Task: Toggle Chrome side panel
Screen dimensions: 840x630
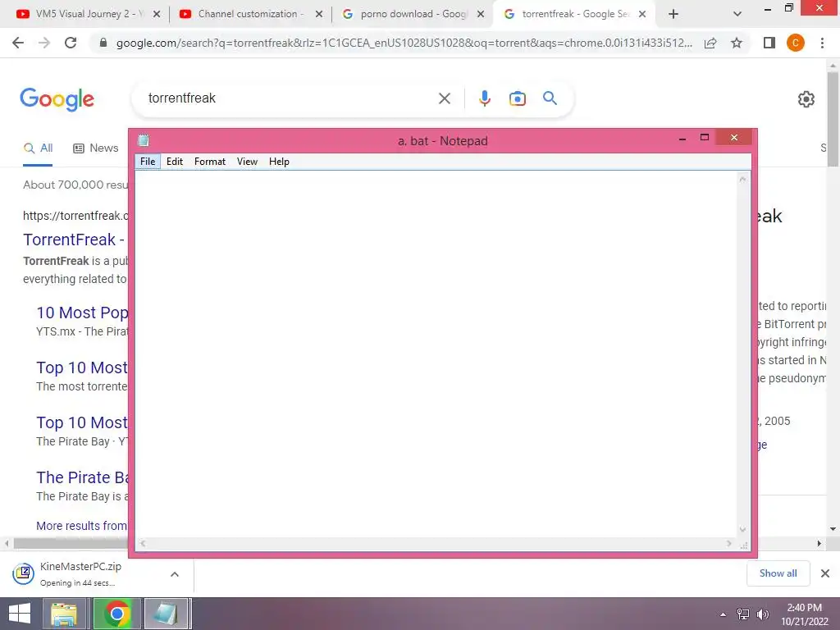Action: click(x=769, y=43)
